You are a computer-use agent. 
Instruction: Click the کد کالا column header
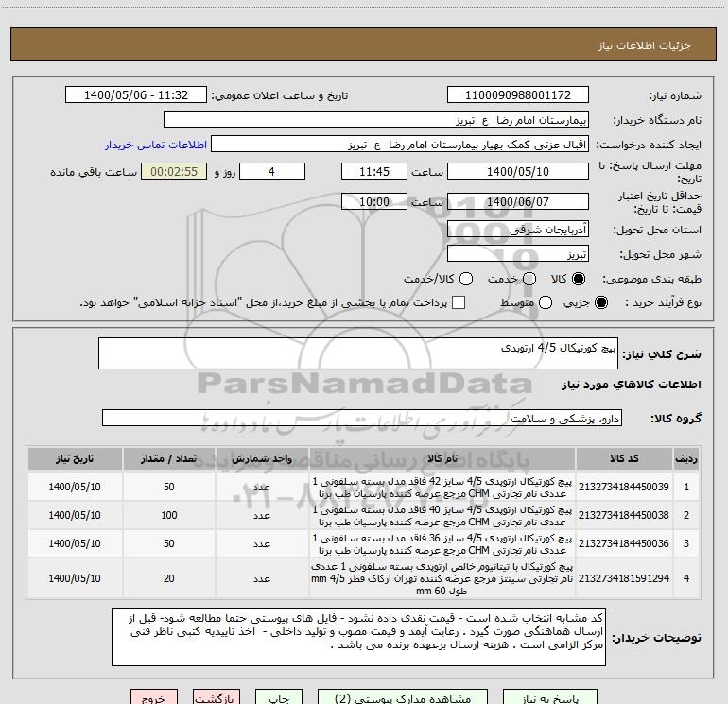coord(624,458)
